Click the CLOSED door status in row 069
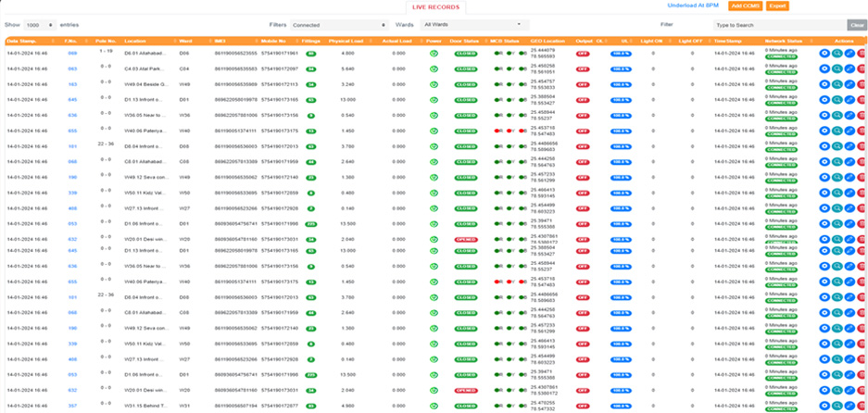Viewport: 868px width, 413px height. click(466, 54)
